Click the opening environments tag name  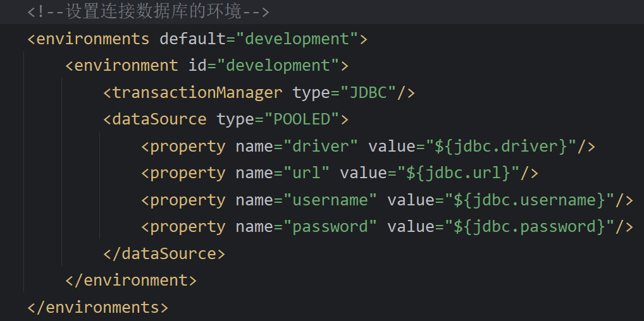tap(93, 39)
